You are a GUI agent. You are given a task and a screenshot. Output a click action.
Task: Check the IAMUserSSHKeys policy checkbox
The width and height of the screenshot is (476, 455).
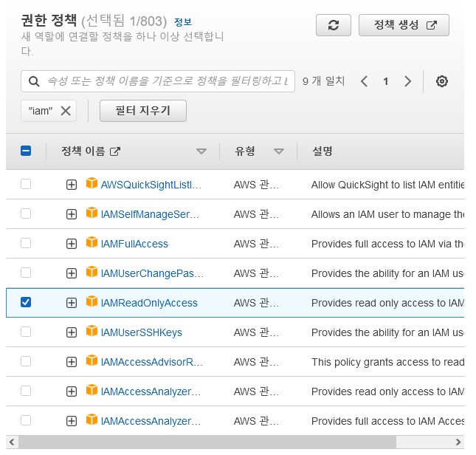click(26, 332)
